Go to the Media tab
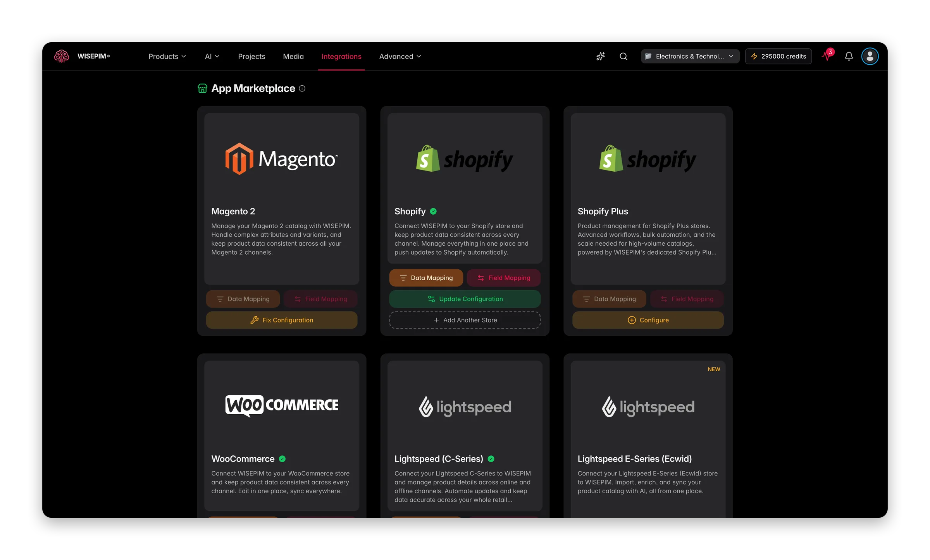930x560 pixels. tap(293, 56)
